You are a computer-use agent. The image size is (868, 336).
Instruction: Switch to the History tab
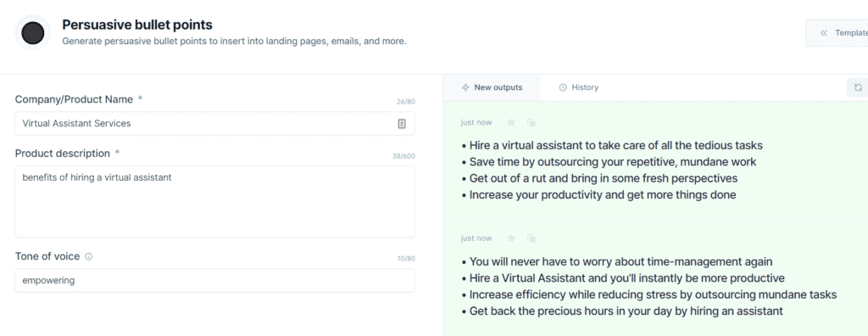click(578, 87)
